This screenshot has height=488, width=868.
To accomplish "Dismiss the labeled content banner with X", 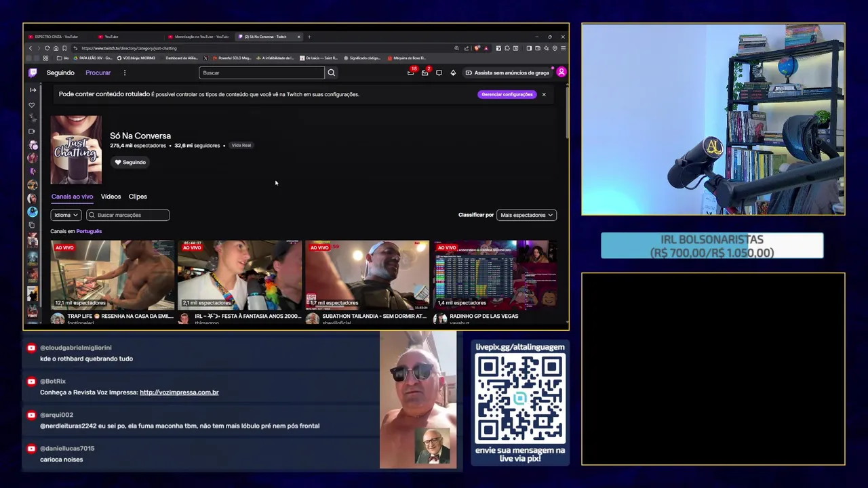I will 544,94.
